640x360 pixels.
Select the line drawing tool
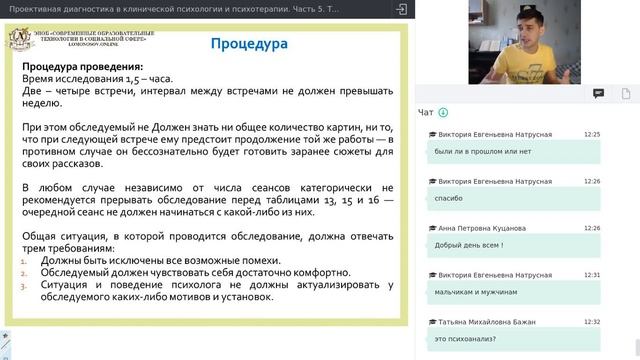pos(5,345)
